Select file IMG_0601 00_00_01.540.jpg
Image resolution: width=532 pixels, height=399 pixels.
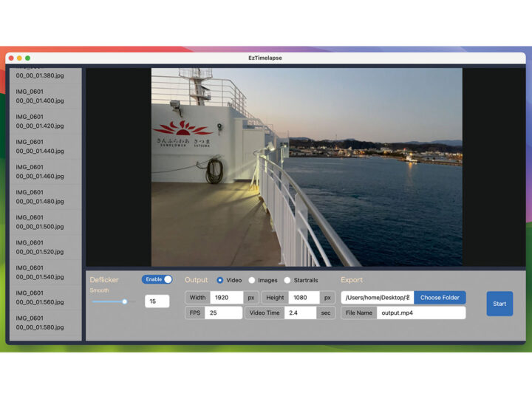(x=46, y=273)
